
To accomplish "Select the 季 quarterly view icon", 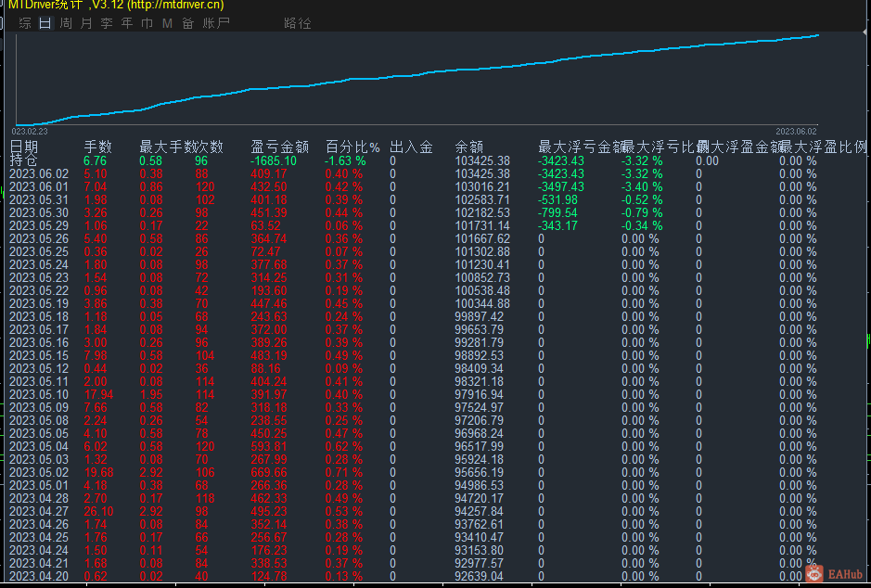I will [104, 25].
